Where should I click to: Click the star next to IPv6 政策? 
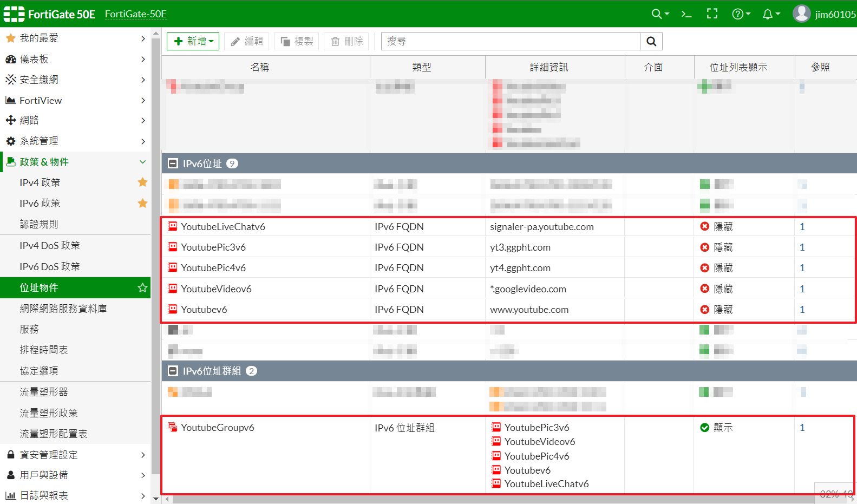pyautogui.click(x=142, y=203)
